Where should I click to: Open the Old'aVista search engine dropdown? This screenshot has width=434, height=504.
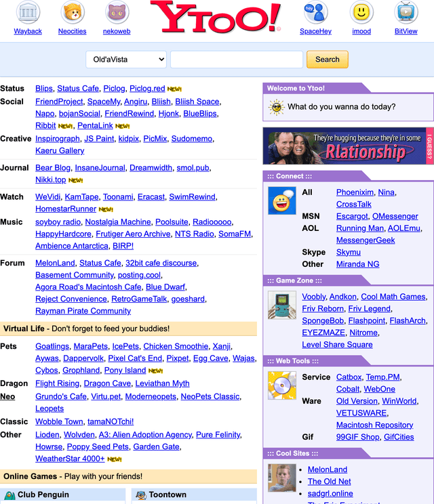click(126, 60)
